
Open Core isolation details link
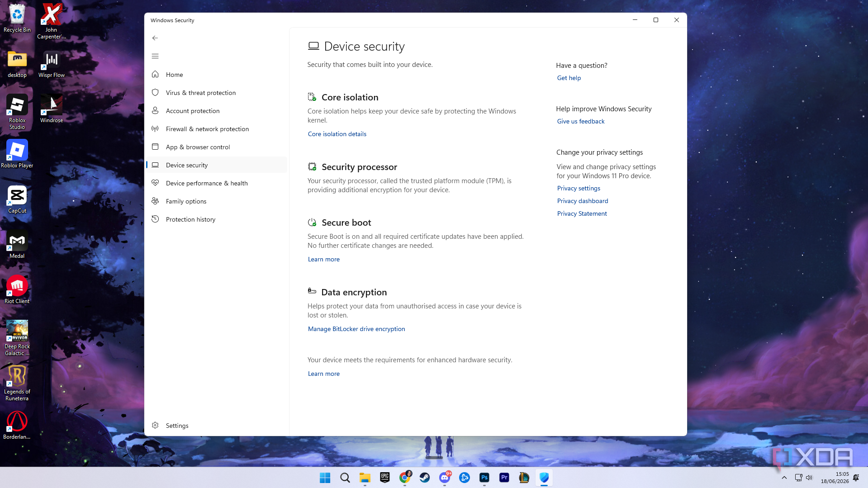tap(337, 134)
